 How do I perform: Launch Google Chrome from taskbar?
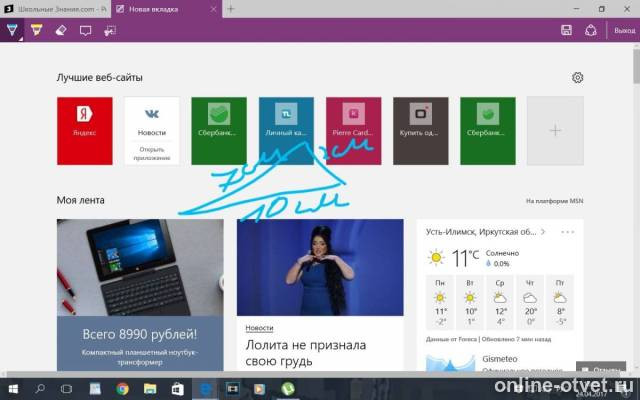(x=122, y=389)
